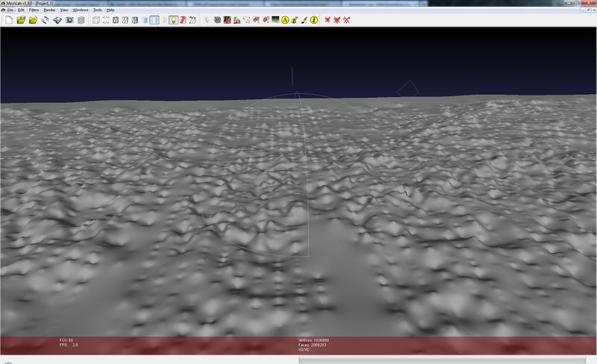The width and height of the screenshot is (597, 364).
Task: Open the Filters menu
Action: [x=33, y=10]
